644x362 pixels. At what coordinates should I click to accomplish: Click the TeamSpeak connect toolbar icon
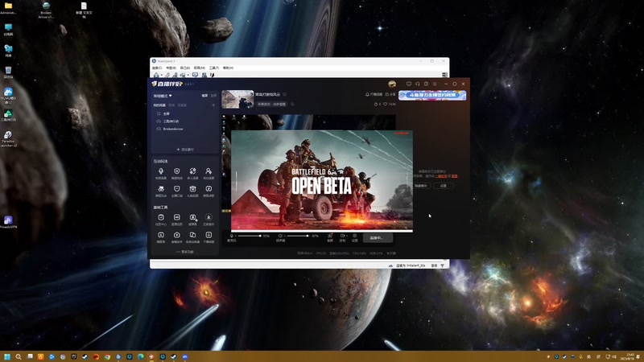156,75
